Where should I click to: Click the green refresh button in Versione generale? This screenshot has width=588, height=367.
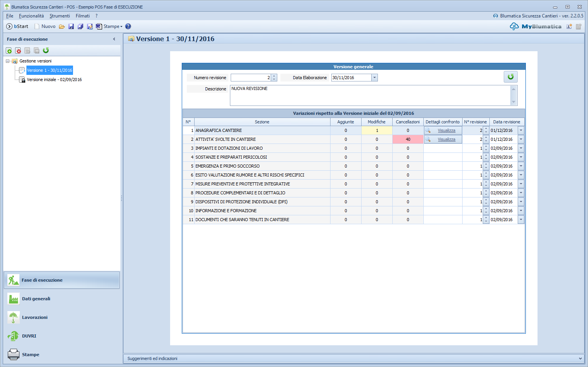(x=510, y=77)
